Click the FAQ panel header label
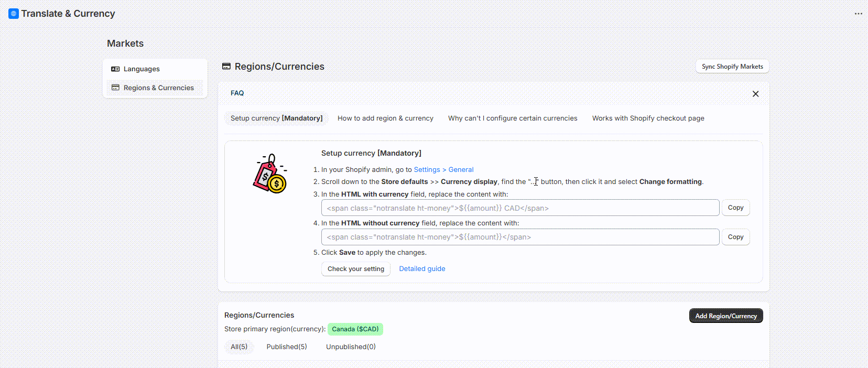 click(237, 93)
